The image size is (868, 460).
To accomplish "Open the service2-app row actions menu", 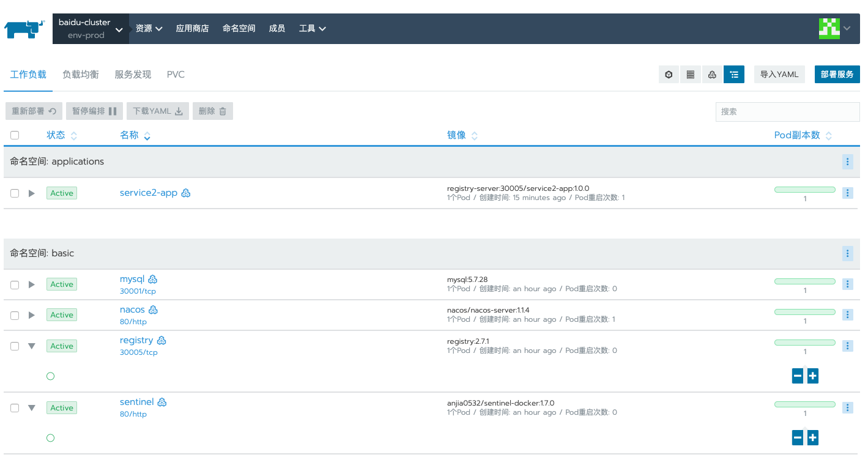I will coord(848,193).
